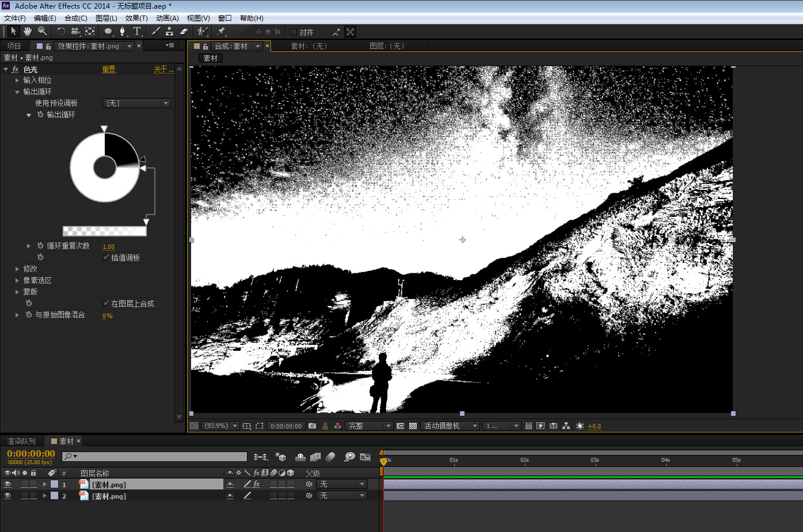Uncheck the 在图层上合成 checkbox

(x=106, y=304)
